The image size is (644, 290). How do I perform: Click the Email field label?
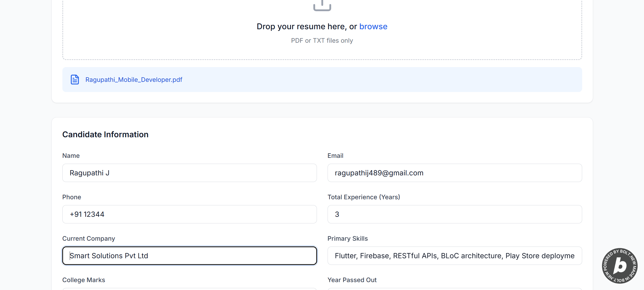pos(335,156)
